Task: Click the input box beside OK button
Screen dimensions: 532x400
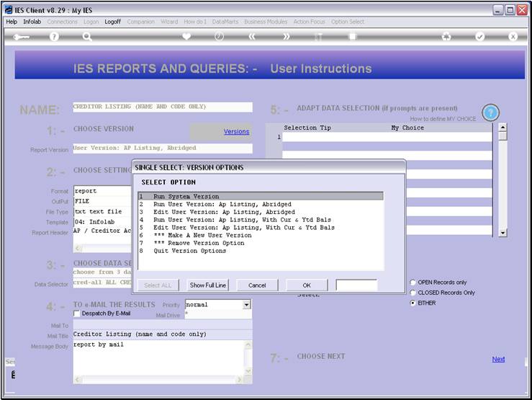Action: click(x=356, y=285)
